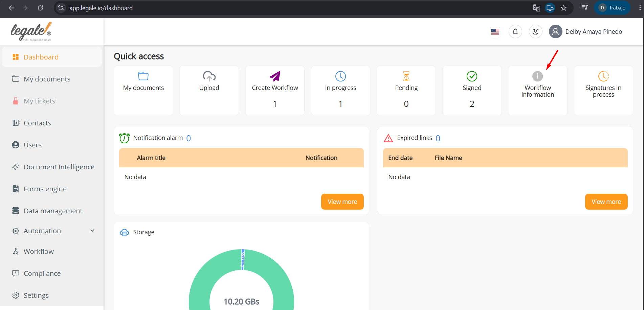Image resolution: width=644 pixels, height=310 pixels.
Task: Click the Create Workflow paper plane icon
Action: point(275,76)
